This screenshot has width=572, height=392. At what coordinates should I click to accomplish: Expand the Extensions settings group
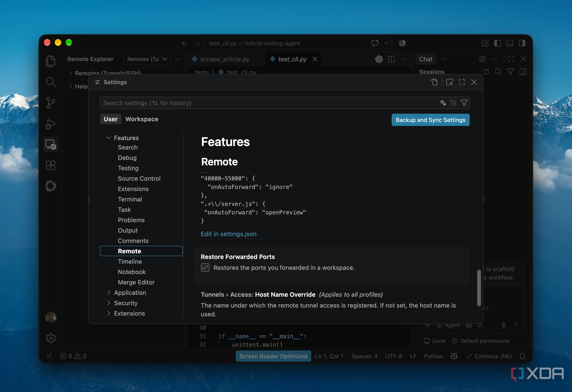(109, 313)
